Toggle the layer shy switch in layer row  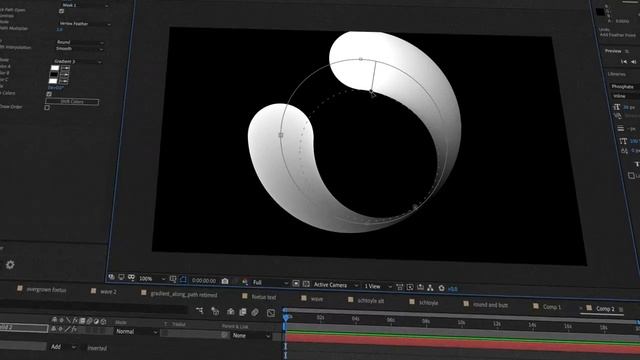tap(54, 329)
